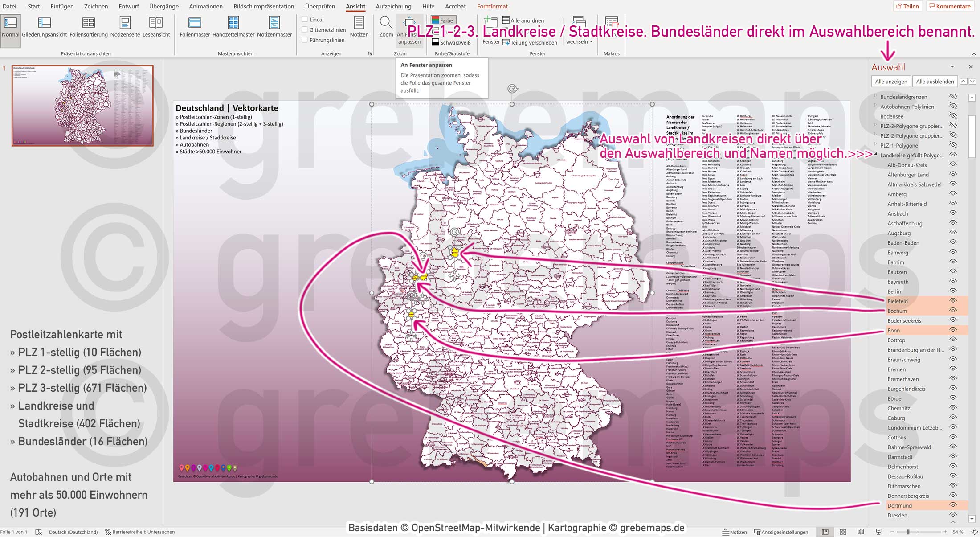
Task: Collapse the Landkreise gefüllt Polygone group
Action: click(x=876, y=155)
